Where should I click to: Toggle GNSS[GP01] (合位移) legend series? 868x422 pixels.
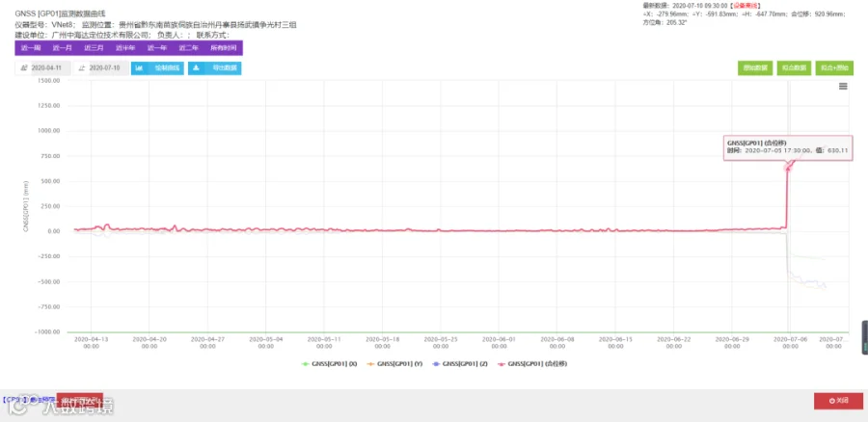(532, 364)
